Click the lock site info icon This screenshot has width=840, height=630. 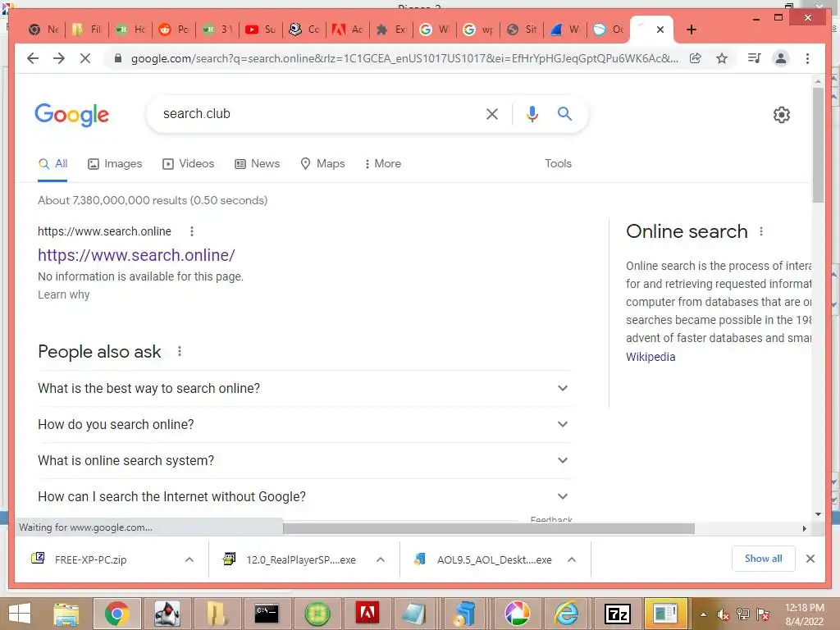point(118,58)
